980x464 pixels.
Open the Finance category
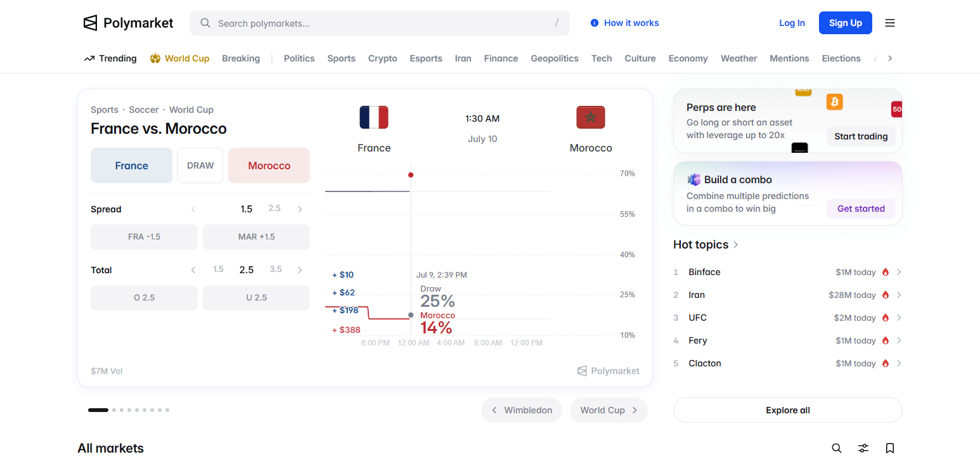click(x=501, y=58)
